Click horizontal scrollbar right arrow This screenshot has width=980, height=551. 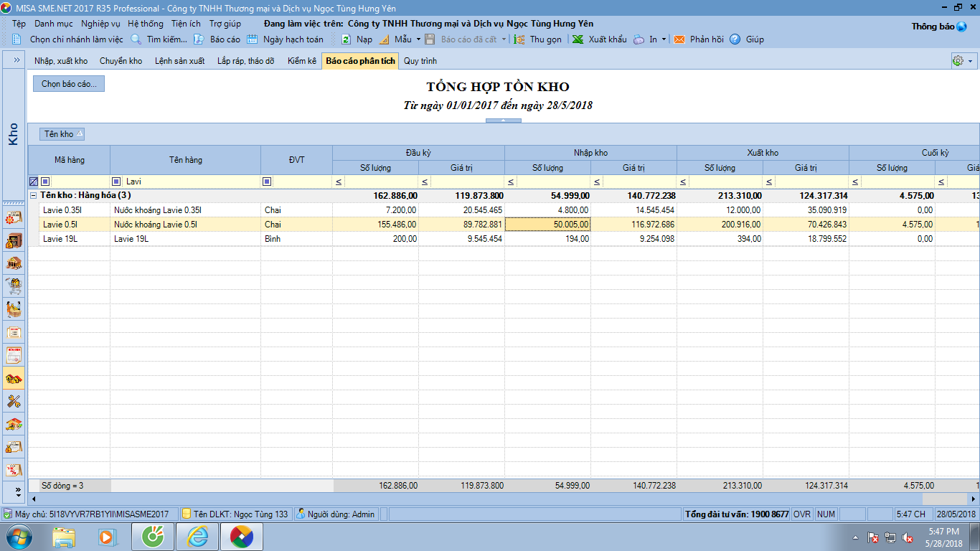pyautogui.click(x=974, y=498)
